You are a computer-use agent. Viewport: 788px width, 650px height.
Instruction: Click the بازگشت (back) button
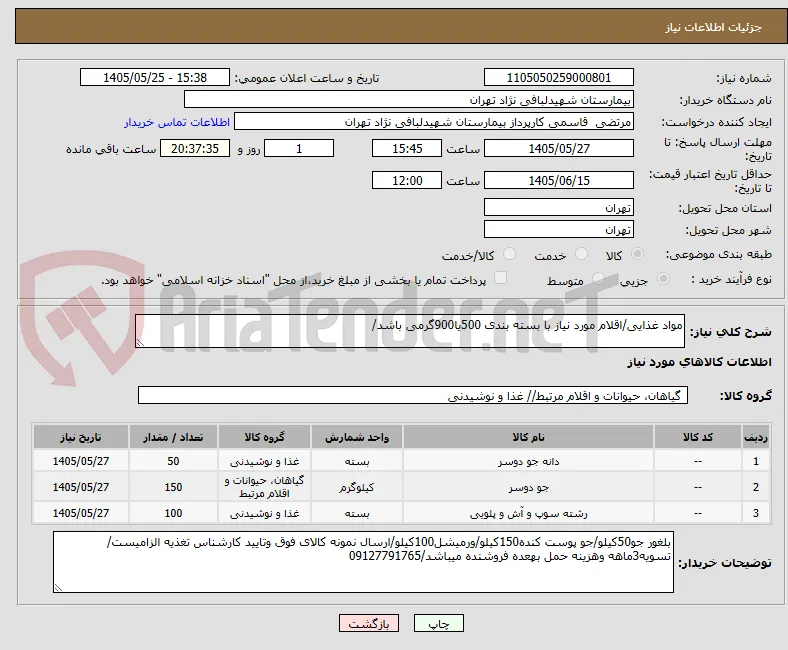pyautogui.click(x=369, y=623)
